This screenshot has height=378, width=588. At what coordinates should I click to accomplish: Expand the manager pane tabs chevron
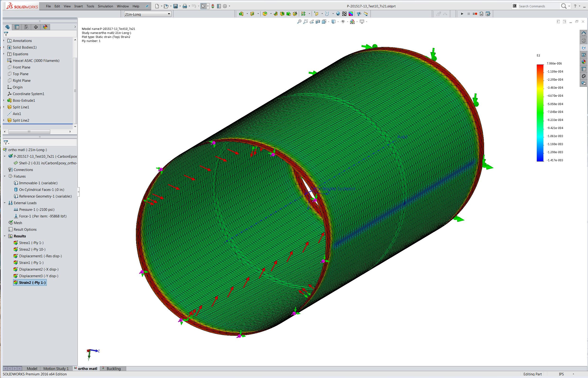pyautogui.click(x=75, y=27)
